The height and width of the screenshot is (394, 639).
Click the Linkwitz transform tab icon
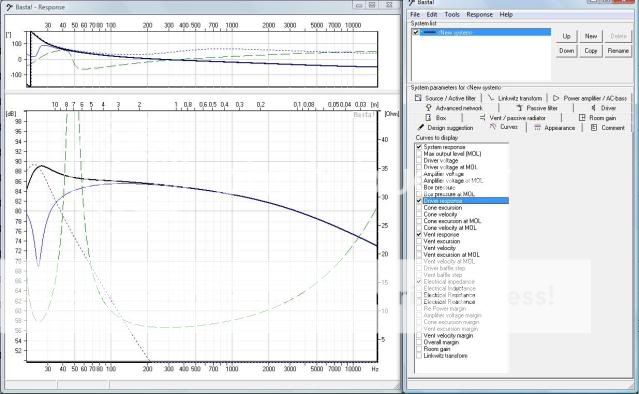491,98
